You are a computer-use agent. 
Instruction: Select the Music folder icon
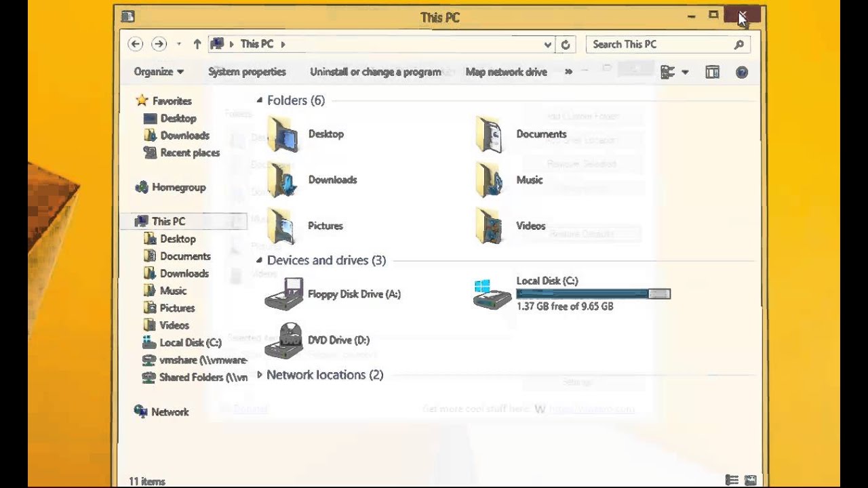[489, 180]
